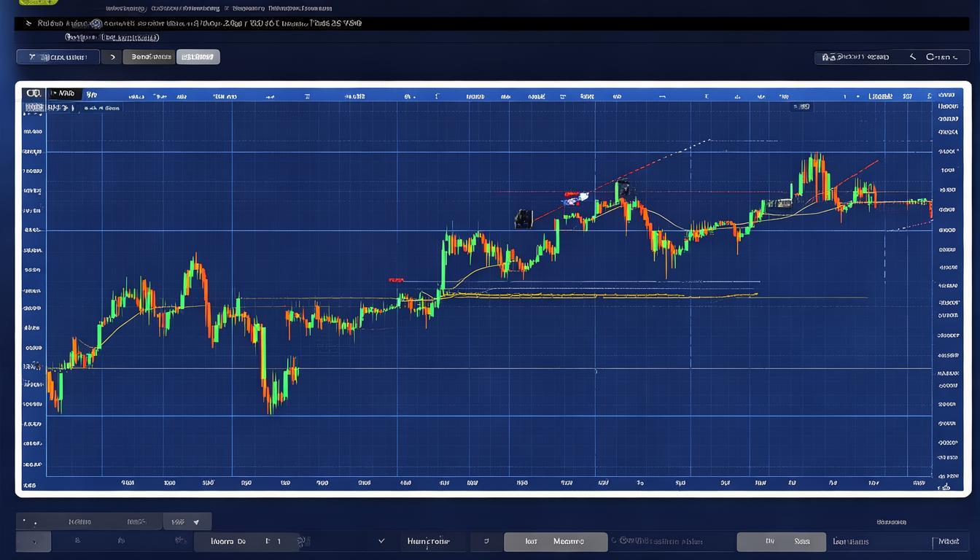This screenshot has width=980, height=560.
Task: Select the first tab in the chart header
Action: pyautogui.click(x=63, y=94)
